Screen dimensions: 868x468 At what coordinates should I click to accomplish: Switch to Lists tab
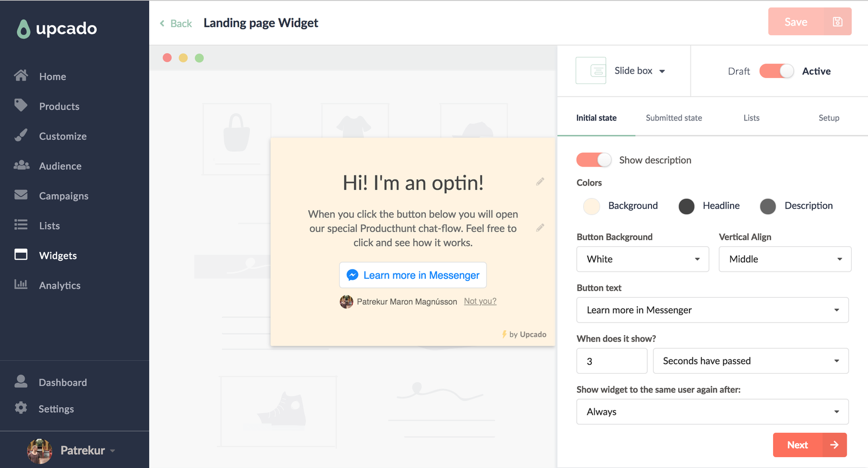[751, 118]
